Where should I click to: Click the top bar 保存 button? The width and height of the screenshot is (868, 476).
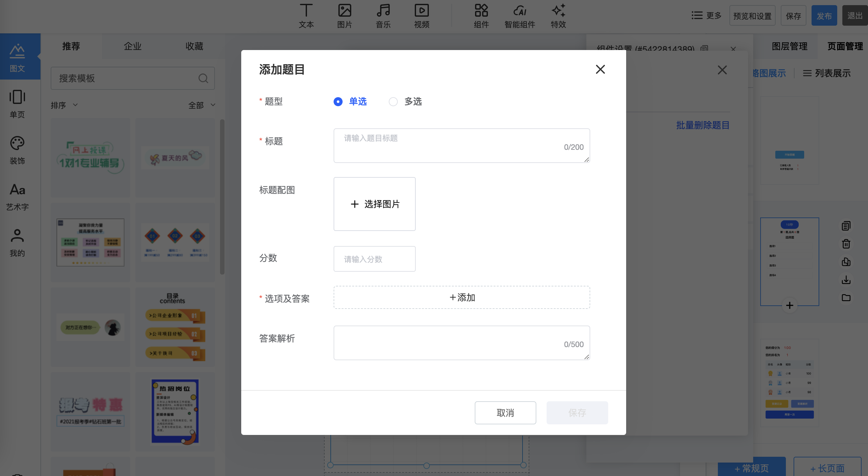[x=793, y=15]
